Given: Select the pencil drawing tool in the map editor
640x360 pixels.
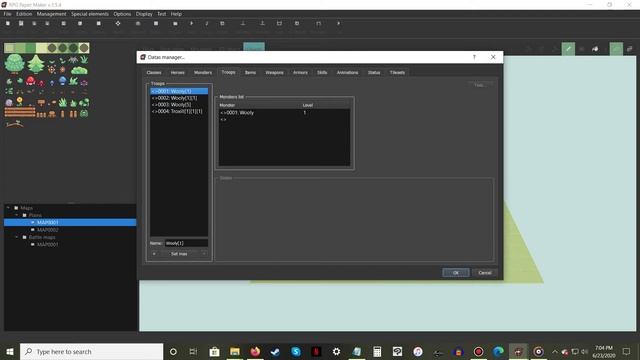Looking at the screenshot, I should click(568, 49).
